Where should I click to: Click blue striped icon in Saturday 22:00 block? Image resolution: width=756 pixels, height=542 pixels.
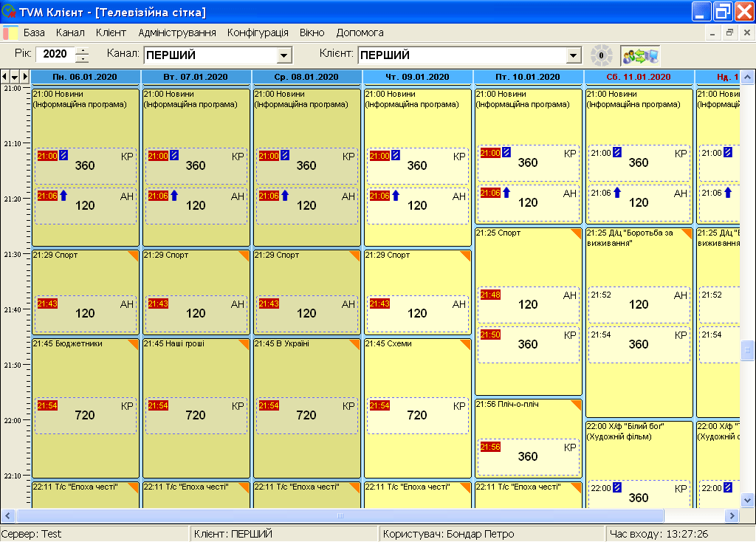coord(617,487)
